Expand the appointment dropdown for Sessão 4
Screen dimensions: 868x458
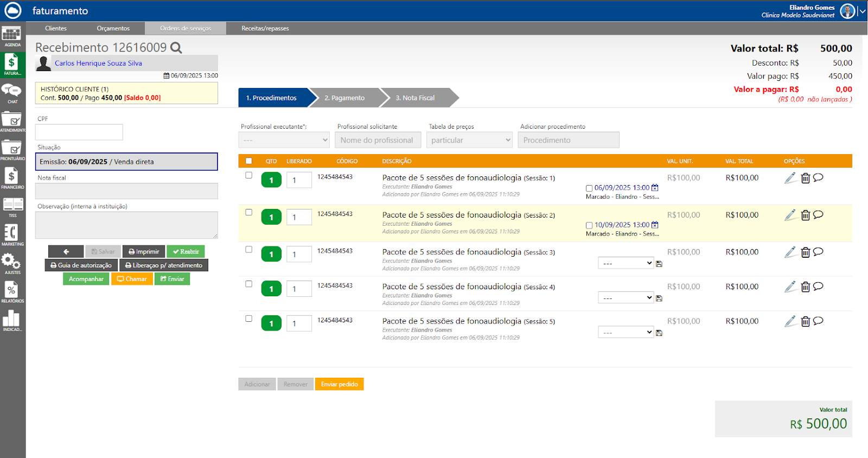pyautogui.click(x=626, y=298)
